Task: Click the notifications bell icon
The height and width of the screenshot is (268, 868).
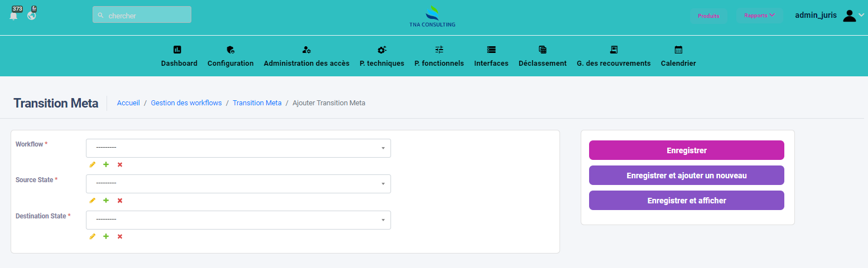Action: point(13,16)
